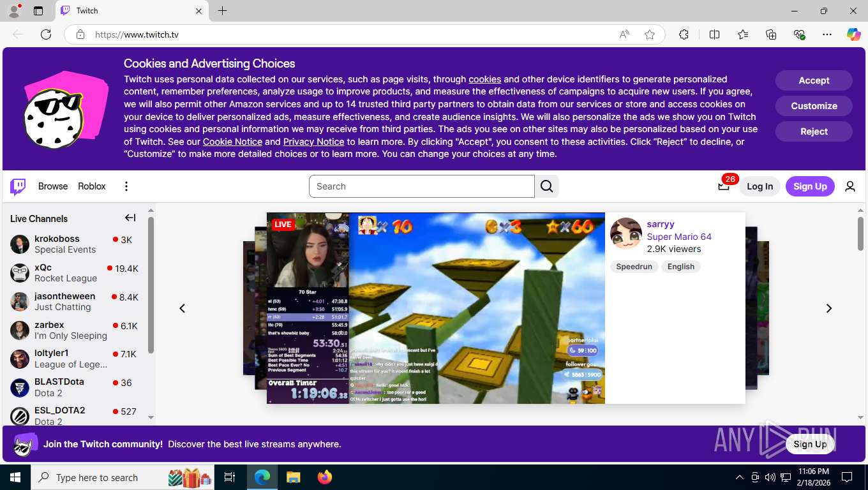This screenshot has width=868, height=490.
Task: Launch Firefox from taskbar
Action: click(x=325, y=477)
